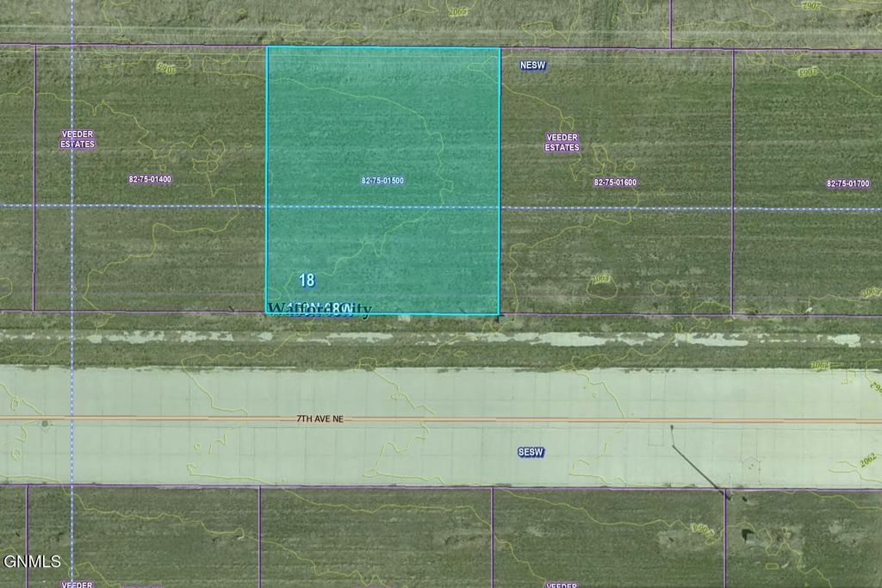Click the right VEEDER ESTATES subdivision label
This screenshot has height=588, width=882.
[563, 143]
